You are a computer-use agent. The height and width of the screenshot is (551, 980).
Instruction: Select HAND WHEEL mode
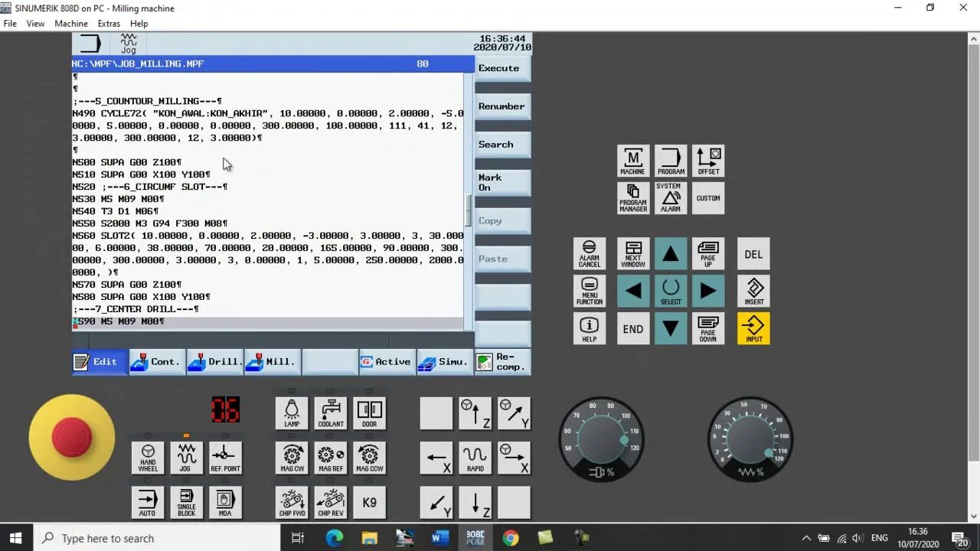tap(148, 458)
